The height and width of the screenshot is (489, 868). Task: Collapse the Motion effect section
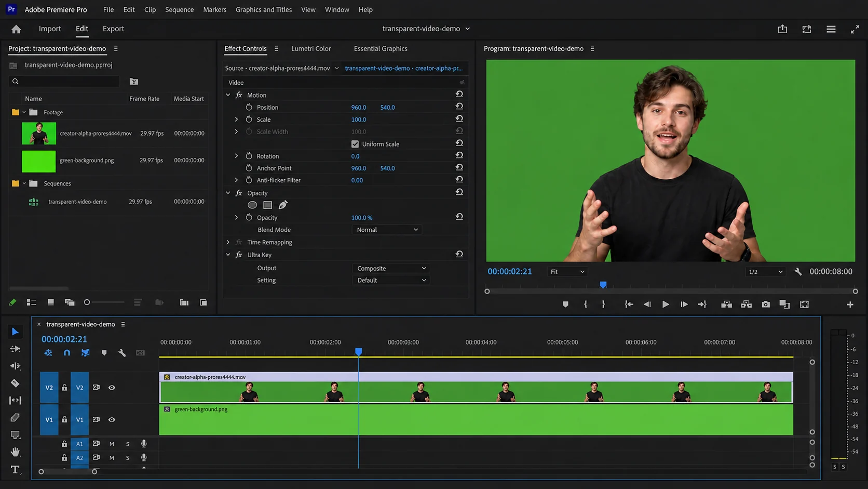[228, 95]
